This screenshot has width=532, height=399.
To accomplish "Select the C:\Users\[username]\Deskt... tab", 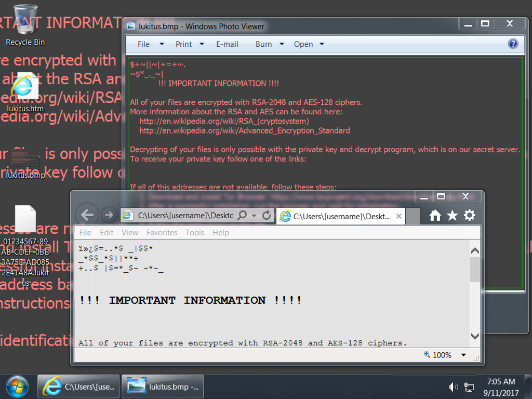I will tap(342, 216).
